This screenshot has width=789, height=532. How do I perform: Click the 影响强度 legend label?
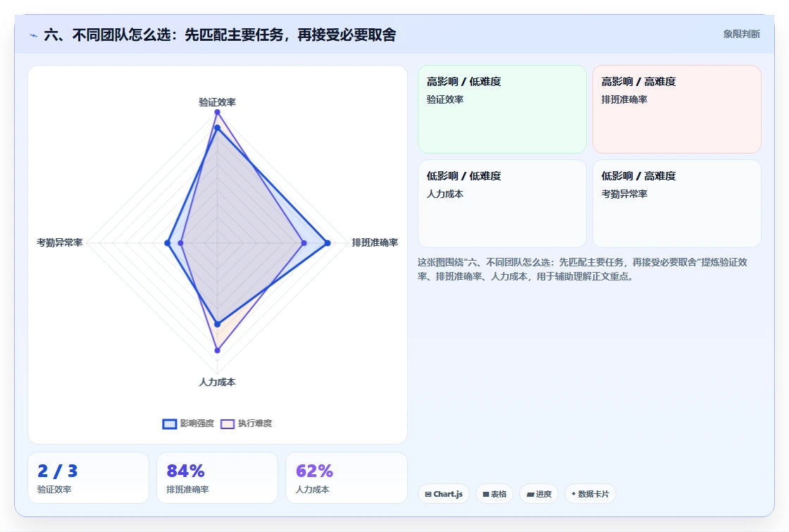point(197,423)
